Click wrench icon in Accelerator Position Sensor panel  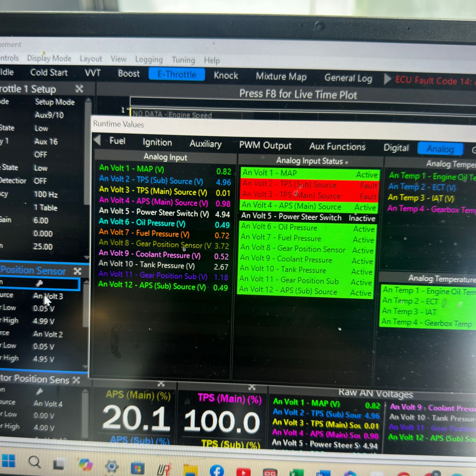(x=40, y=391)
